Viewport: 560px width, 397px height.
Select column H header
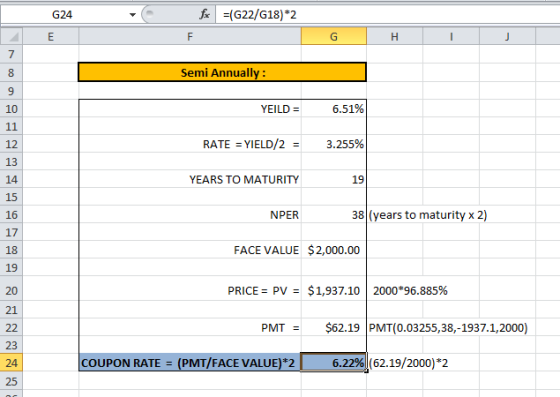click(x=394, y=36)
